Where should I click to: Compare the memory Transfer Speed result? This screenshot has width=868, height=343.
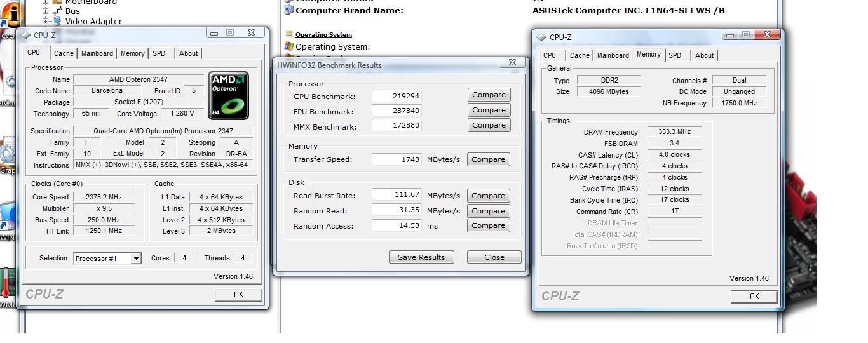point(488,159)
